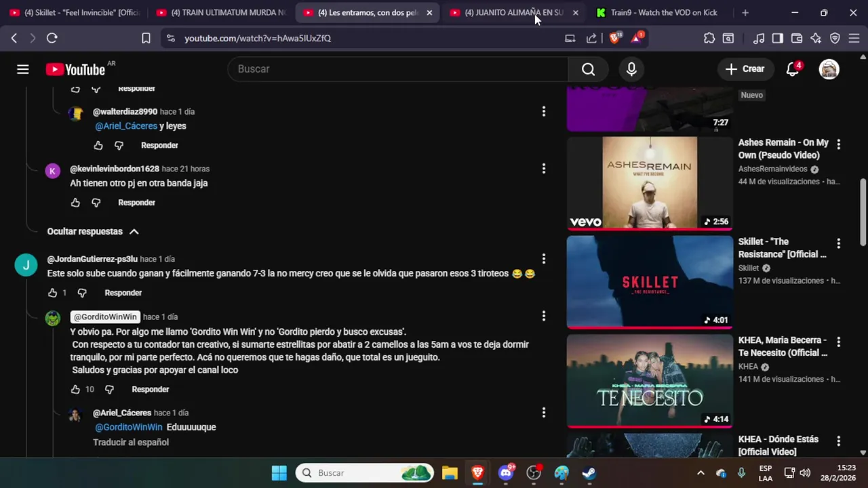
Task: Open options menu for walterdiaz8990's reply
Action: pyautogui.click(x=543, y=111)
